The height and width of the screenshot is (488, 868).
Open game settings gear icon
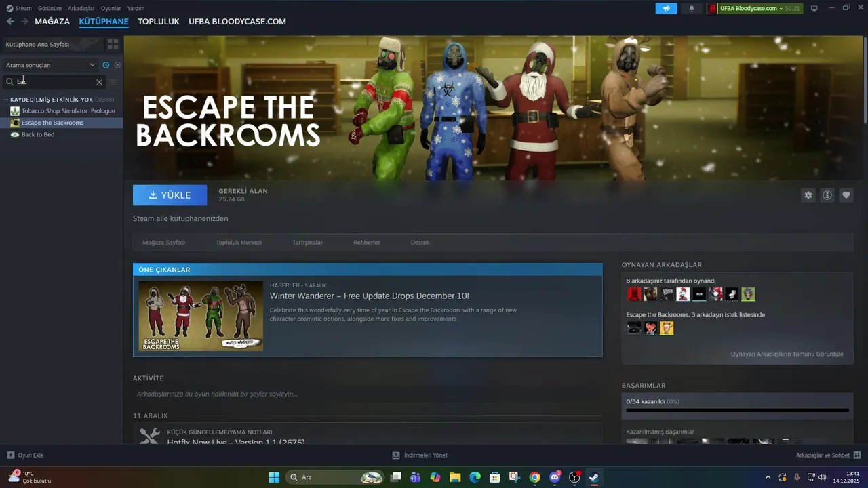(x=808, y=195)
